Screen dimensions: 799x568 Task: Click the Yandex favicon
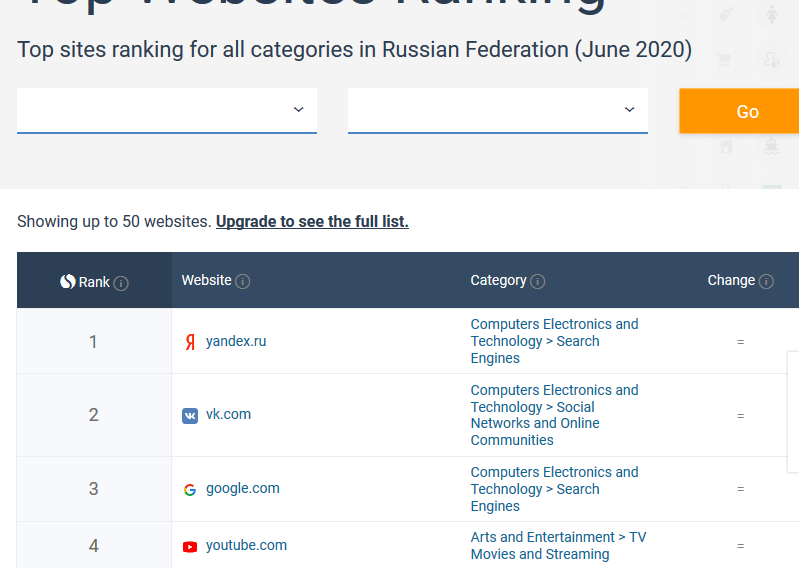[x=190, y=342]
